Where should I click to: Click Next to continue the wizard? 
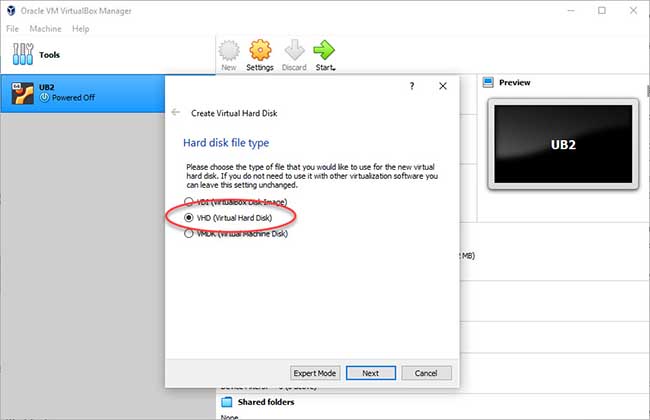point(371,373)
